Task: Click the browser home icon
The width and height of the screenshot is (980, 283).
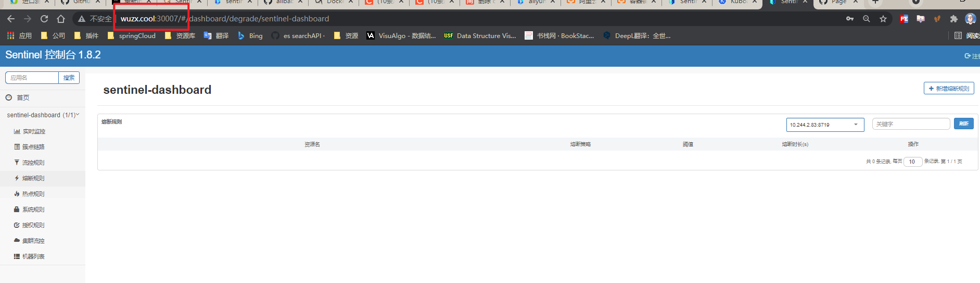Action: [x=61, y=19]
